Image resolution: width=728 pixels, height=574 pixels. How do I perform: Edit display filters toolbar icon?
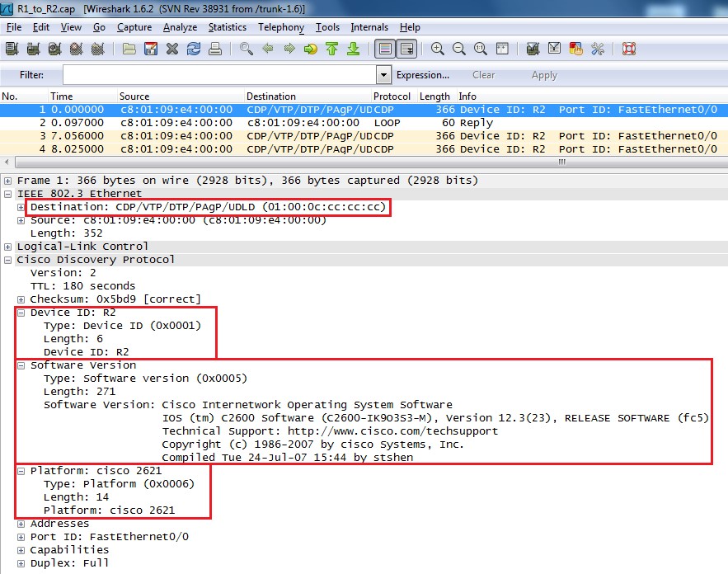(x=554, y=49)
